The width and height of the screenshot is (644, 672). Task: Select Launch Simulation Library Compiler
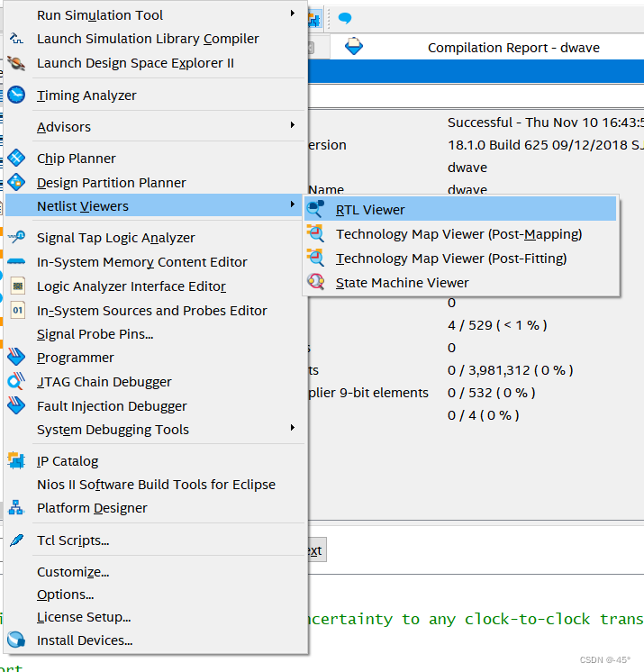[154, 39]
